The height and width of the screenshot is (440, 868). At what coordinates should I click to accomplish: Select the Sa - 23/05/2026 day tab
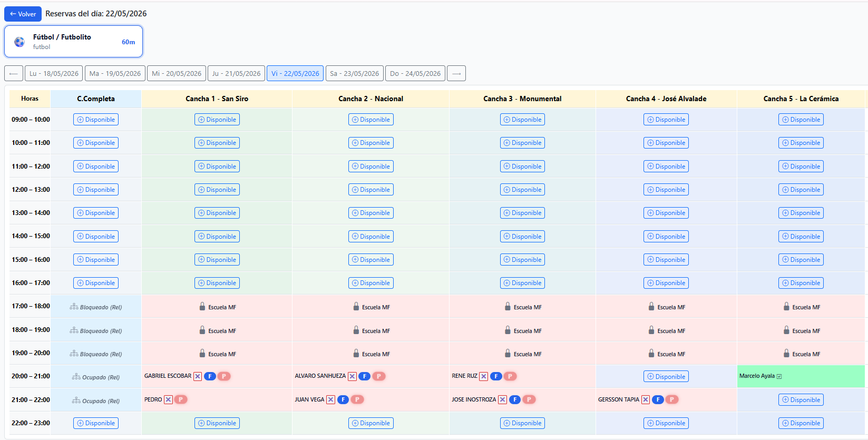[355, 73]
